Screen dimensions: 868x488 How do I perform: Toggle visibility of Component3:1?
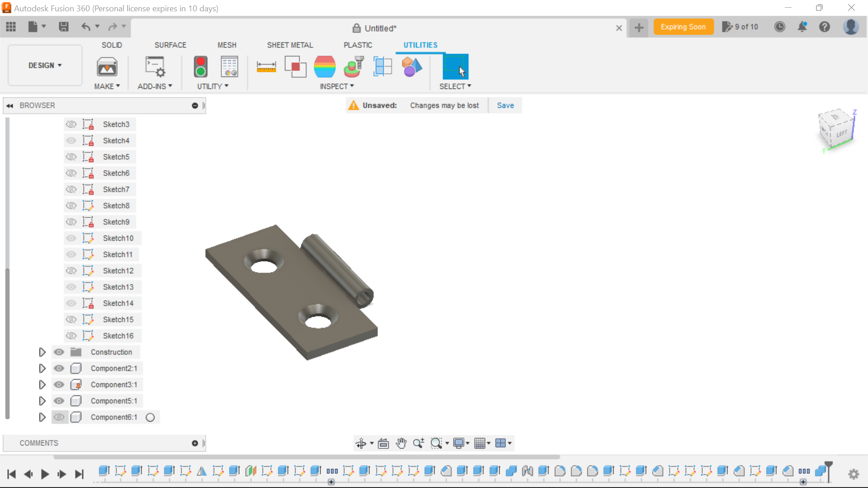pyautogui.click(x=59, y=385)
